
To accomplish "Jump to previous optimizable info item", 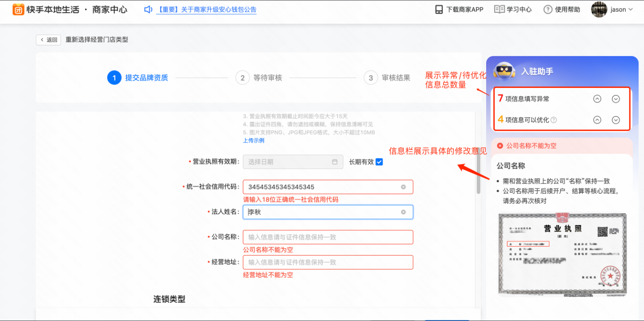I will pos(597,120).
